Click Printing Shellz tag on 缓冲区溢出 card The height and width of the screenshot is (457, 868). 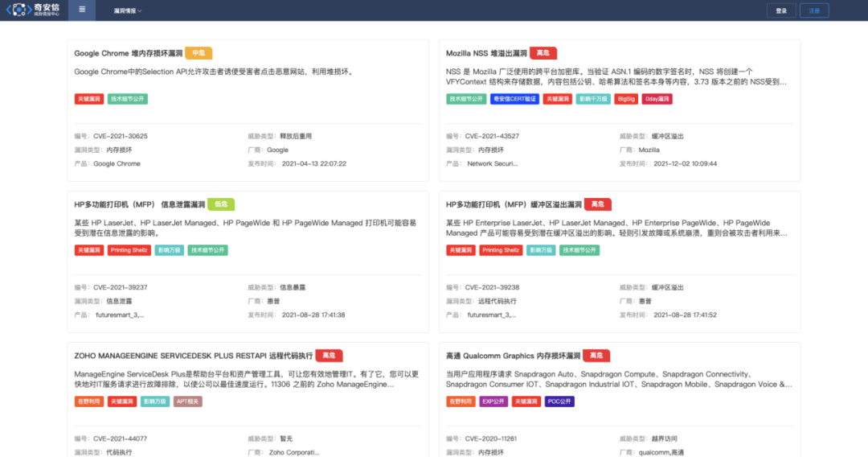[x=501, y=250]
